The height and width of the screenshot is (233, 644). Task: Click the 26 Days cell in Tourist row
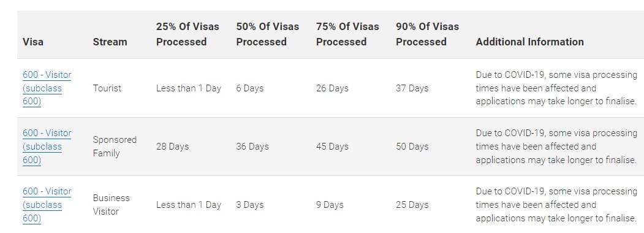click(x=332, y=88)
